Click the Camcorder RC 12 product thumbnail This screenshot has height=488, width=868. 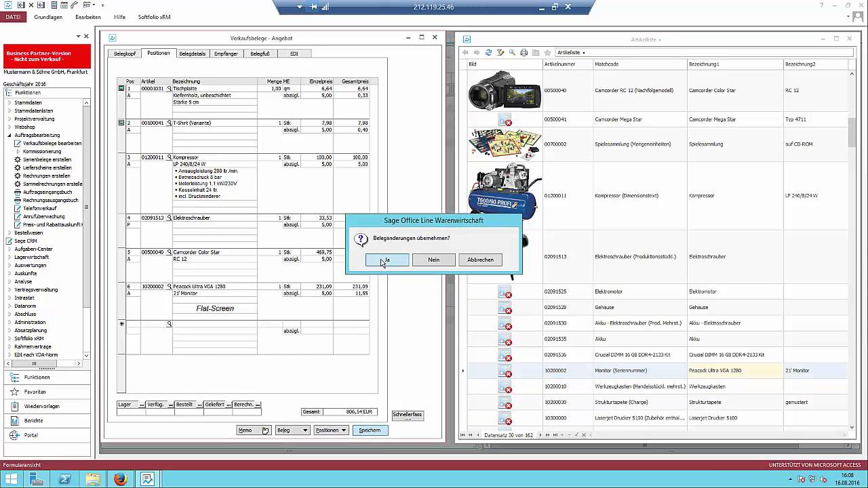coord(505,90)
